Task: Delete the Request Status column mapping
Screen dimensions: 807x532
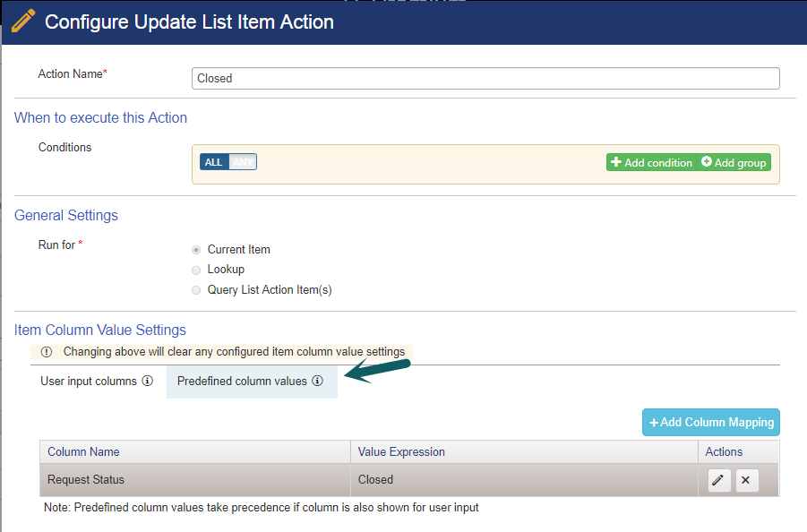Action: pyautogui.click(x=747, y=481)
